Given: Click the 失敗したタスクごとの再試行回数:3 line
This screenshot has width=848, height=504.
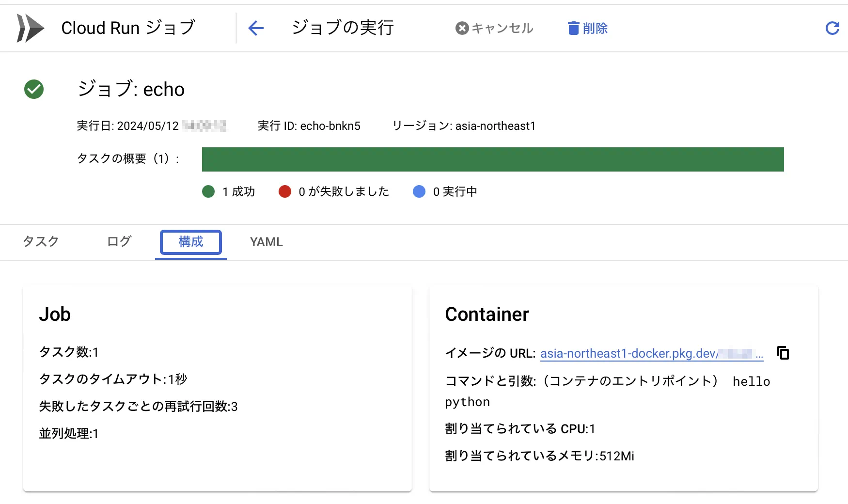Looking at the screenshot, I should tap(138, 407).
